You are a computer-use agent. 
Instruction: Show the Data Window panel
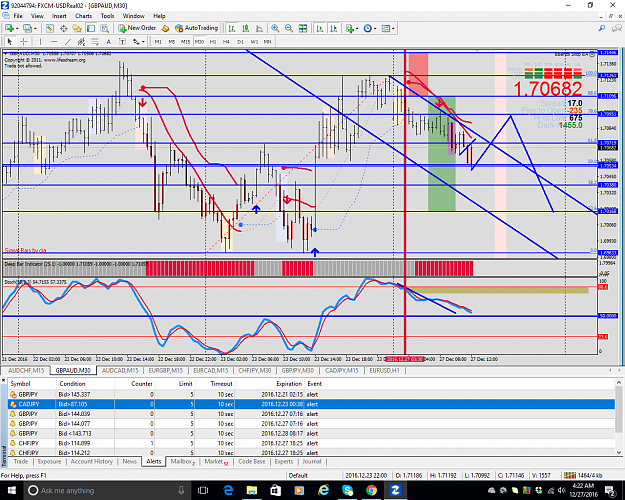[x=63, y=28]
